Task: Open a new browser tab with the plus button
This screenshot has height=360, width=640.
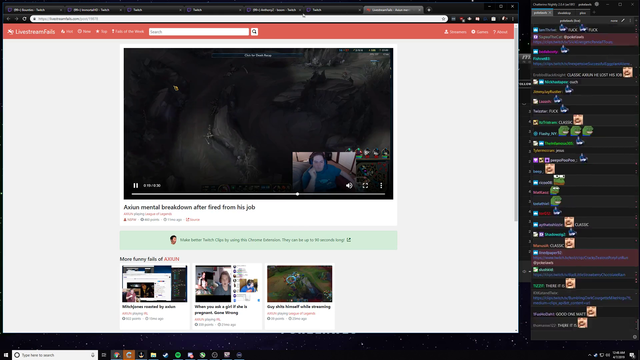Action: 429,10
